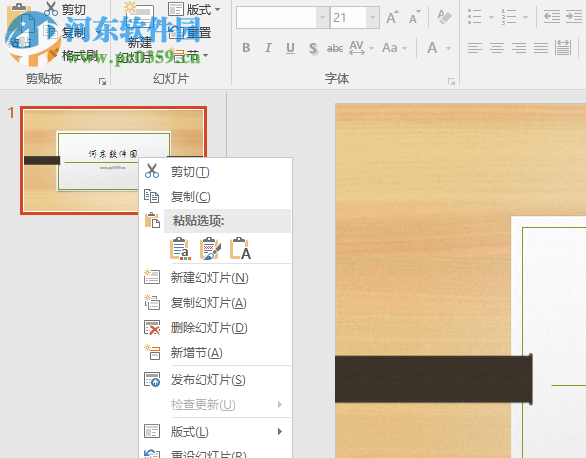
Task: Clear all formatting eraser icon
Action: (x=444, y=18)
